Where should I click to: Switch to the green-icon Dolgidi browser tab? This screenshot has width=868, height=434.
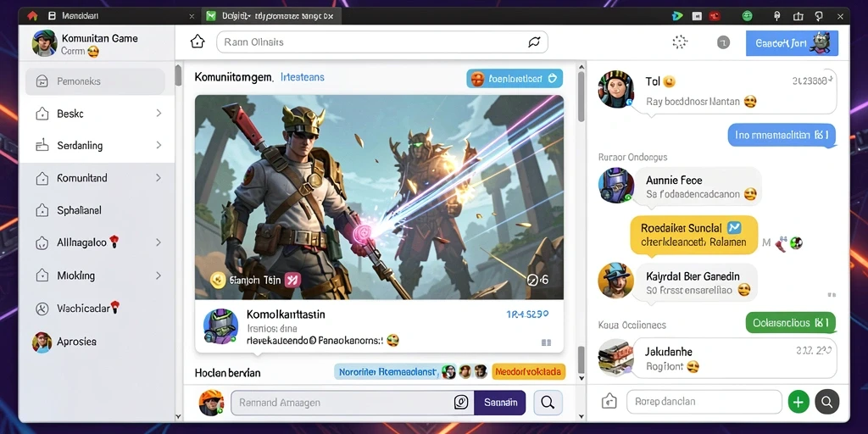(x=270, y=16)
